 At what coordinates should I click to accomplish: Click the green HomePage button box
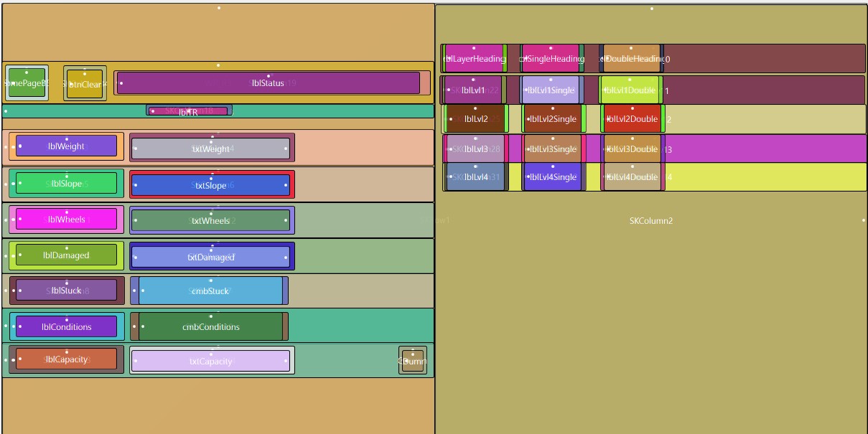[x=27, y=83]
